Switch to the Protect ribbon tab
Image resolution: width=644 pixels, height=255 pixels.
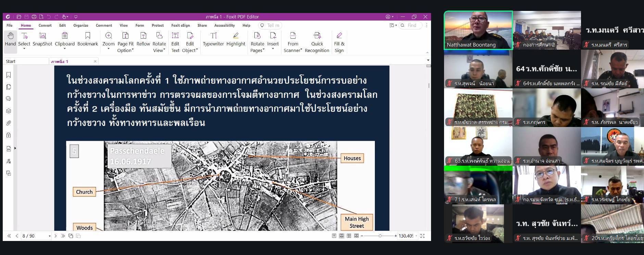pos(157,25)
